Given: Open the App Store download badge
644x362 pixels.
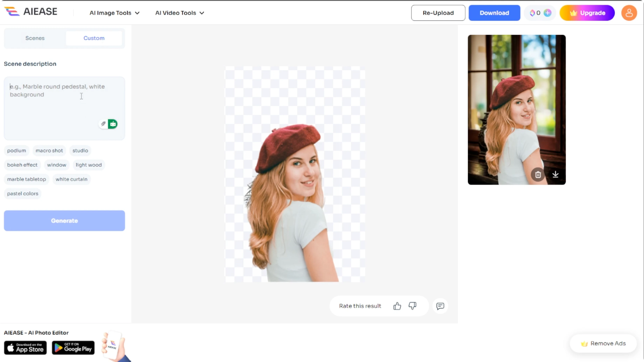Looking at the screenshot, I should pos(25,348).
